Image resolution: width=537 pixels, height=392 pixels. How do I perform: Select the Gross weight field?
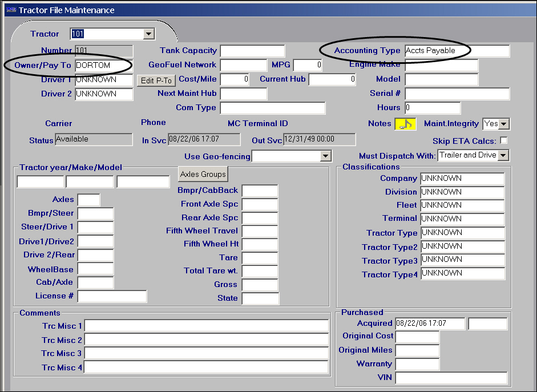pos(260,285)
